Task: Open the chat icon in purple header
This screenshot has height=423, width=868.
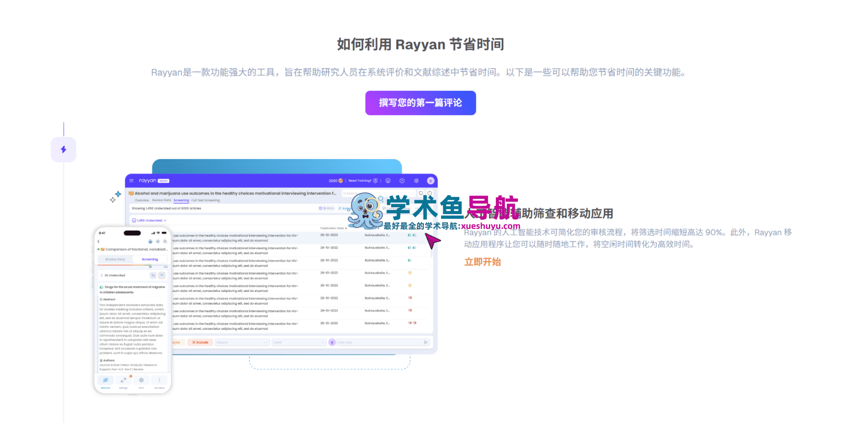Action: tap(388, 181)
